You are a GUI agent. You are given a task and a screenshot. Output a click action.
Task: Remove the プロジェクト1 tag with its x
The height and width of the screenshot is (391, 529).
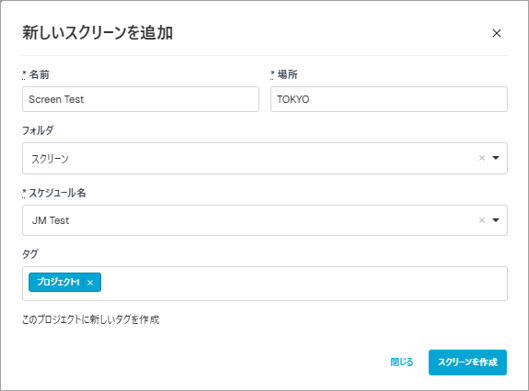[x=90, y=283]
